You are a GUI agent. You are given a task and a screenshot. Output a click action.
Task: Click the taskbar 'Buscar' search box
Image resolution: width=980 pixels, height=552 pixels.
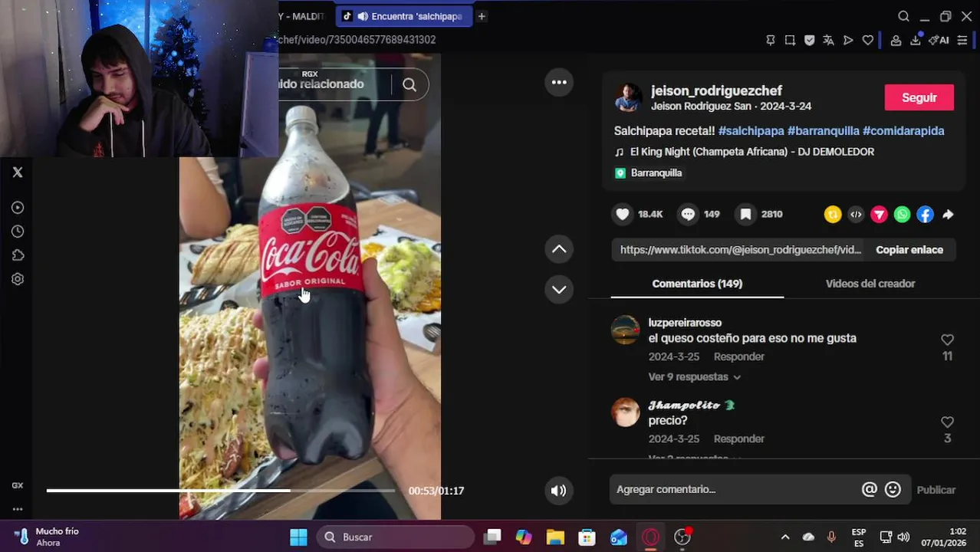tap(396, 537)
